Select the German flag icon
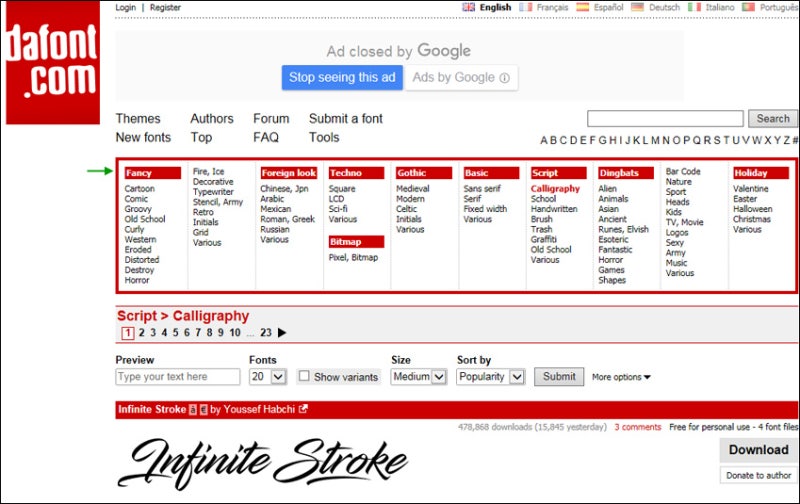 click(x=637, y=7)
